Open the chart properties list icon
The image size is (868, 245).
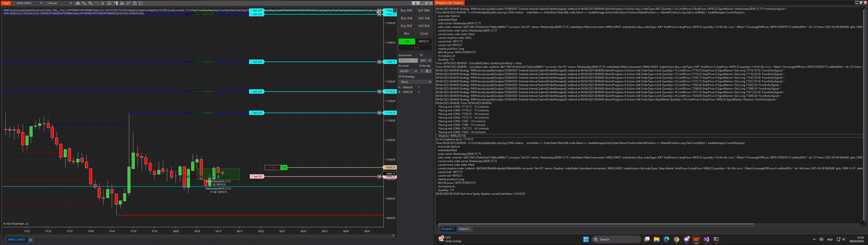click(141, 3)
